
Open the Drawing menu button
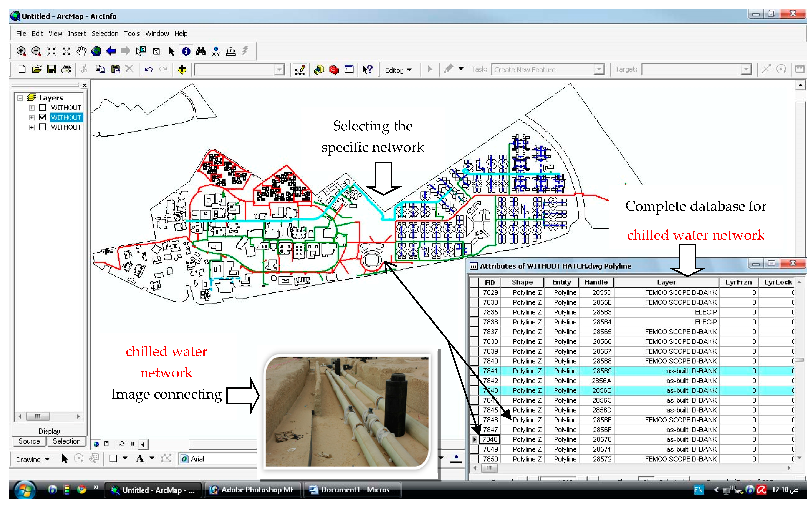click(x=32, y=459)
